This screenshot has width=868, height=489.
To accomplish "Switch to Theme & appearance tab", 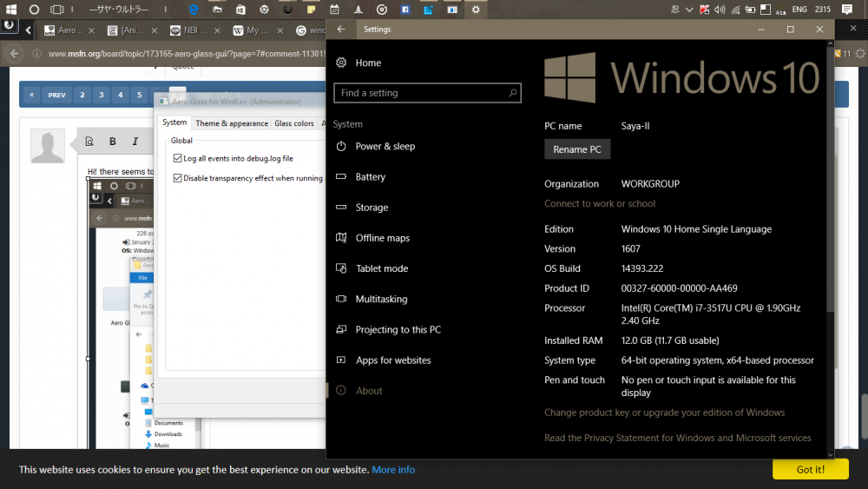I will (x=232, y=123).
